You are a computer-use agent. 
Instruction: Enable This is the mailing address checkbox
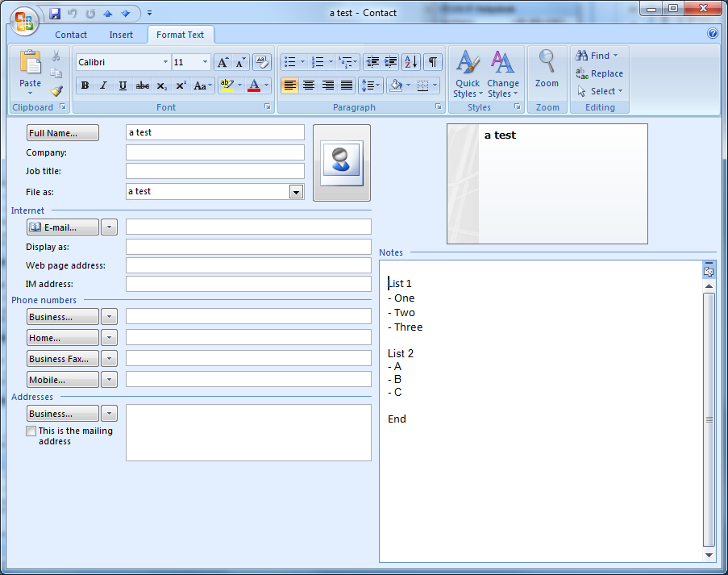coord(31,431)
